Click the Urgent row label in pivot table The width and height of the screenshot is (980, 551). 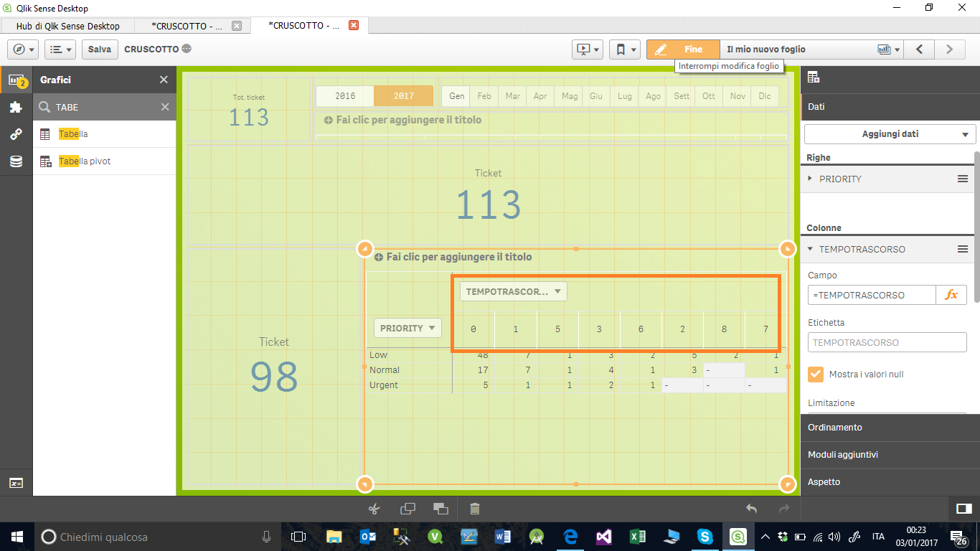tap(384, 385)
